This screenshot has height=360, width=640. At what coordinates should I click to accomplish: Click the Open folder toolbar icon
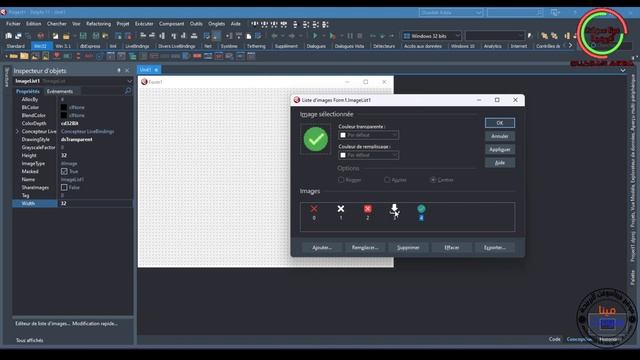(66, 36)
